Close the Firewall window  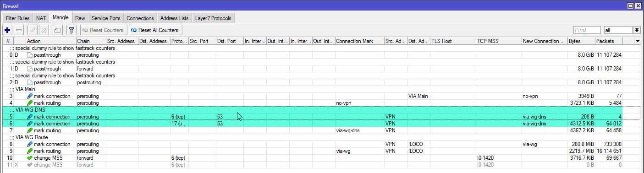point(638,5)
